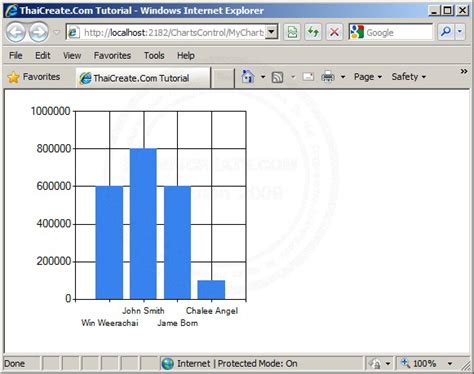This screenshot has height=374, width=474.
Task: Click the '400000' axis value
Action: 54,224
